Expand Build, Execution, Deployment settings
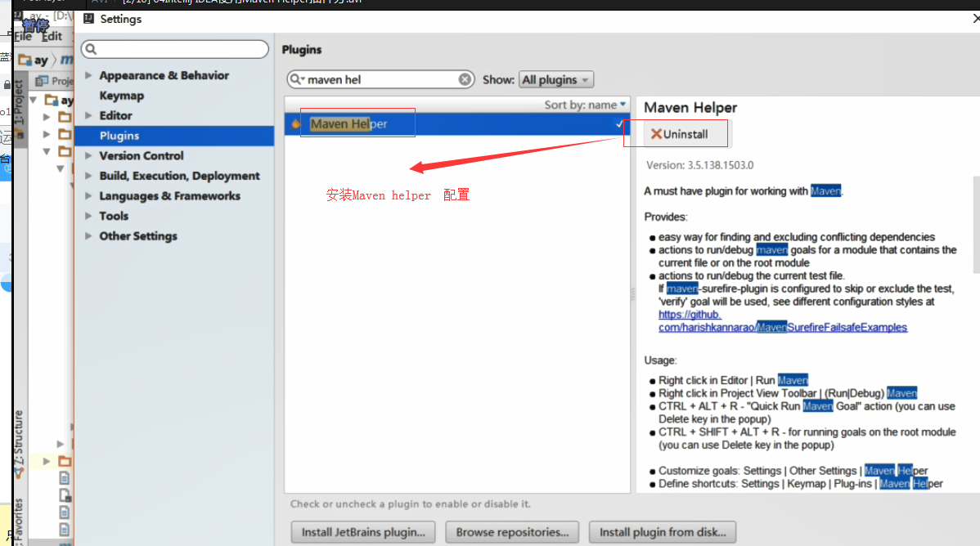The width and height of the screenshot is (980, 546). tap(88, 176)
